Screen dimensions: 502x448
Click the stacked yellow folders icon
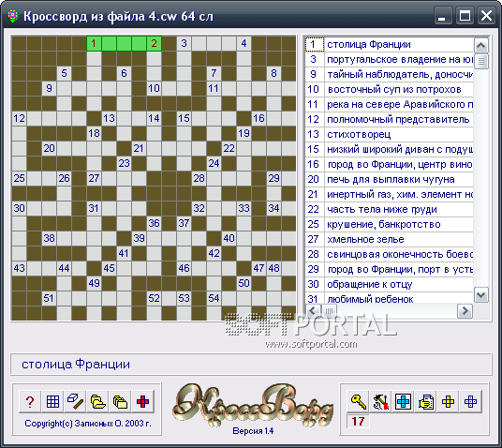(x=121, y=401)
